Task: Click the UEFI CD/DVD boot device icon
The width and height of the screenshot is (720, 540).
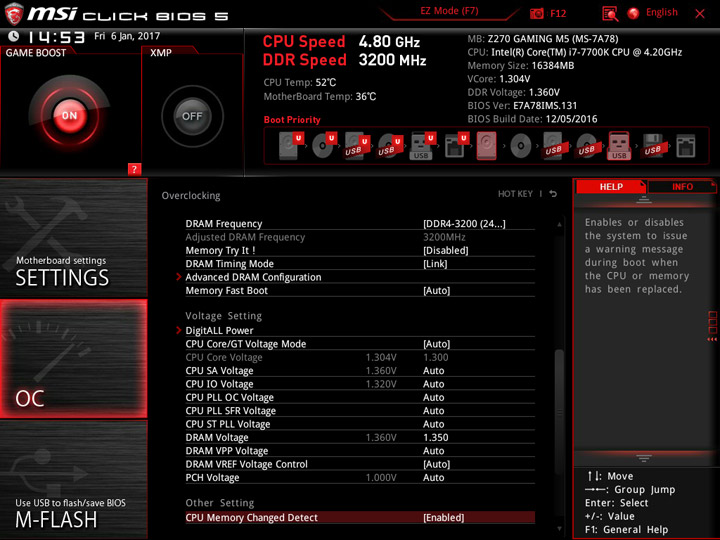Action: coord(324,146)
